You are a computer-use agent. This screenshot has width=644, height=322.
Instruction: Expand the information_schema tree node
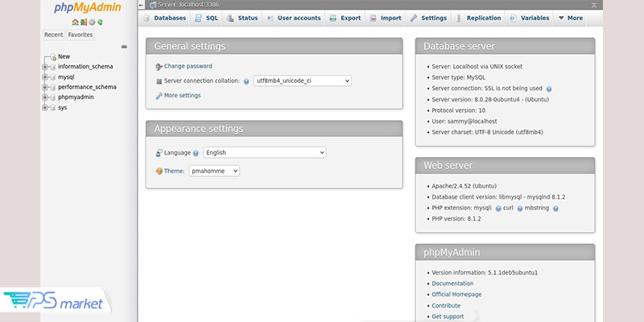pyautogui.click(x=45, y=67)
